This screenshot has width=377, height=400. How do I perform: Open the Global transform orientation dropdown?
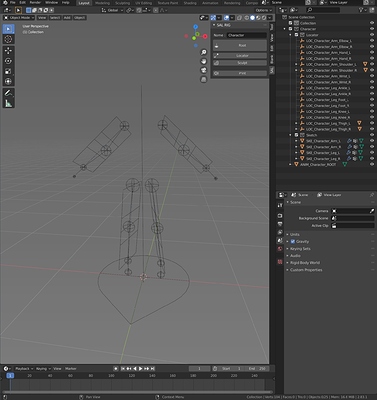click(x=113, y=10)
